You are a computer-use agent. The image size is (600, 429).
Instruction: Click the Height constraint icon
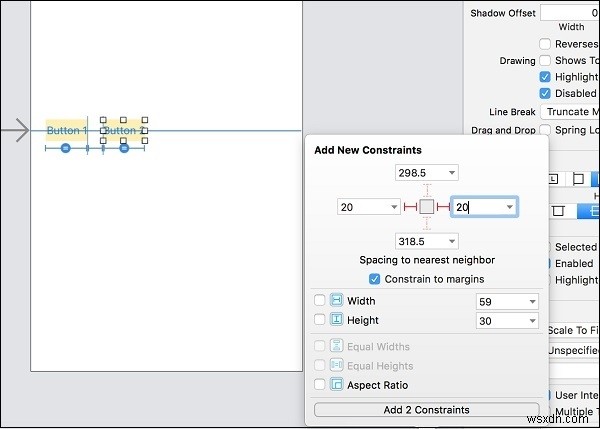coord(336,320)
